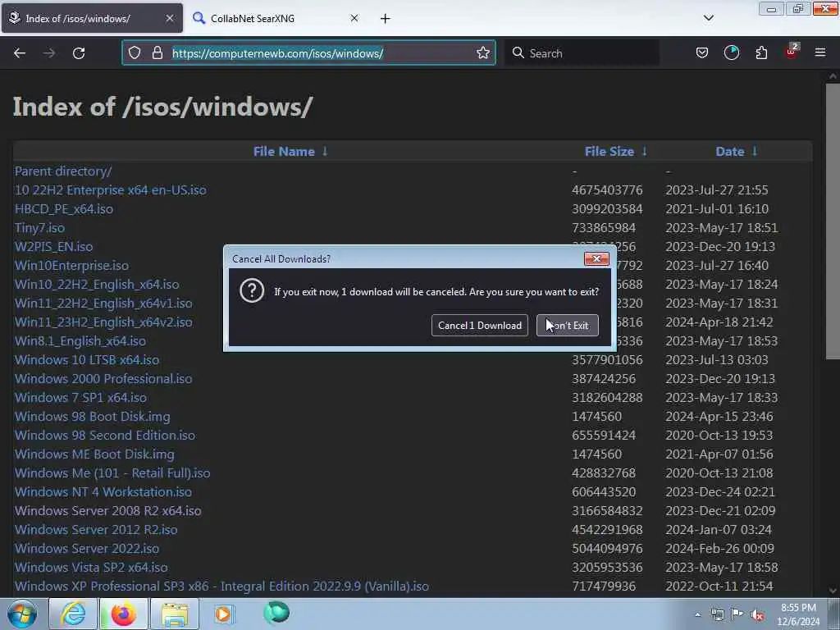The height and width of the screenshot is (630, 840).
Task: Click the uBlock Origin extension icon
Action: (792, 52)
